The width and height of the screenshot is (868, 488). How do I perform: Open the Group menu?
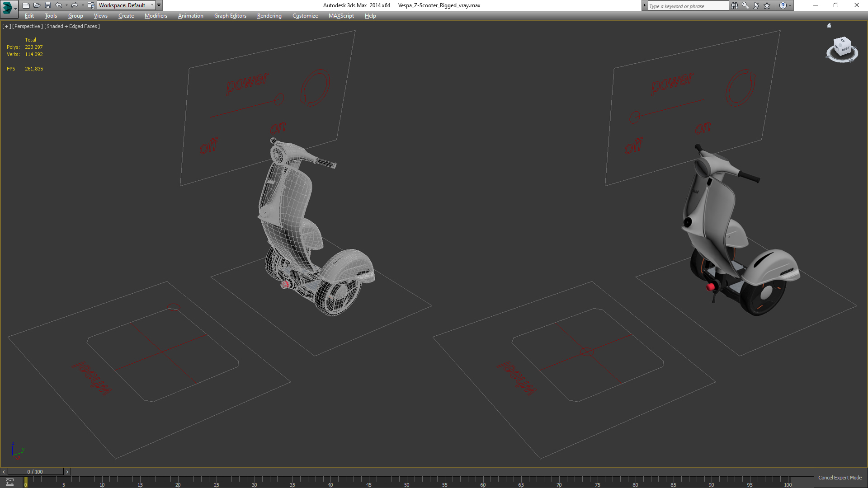(75, 16)
